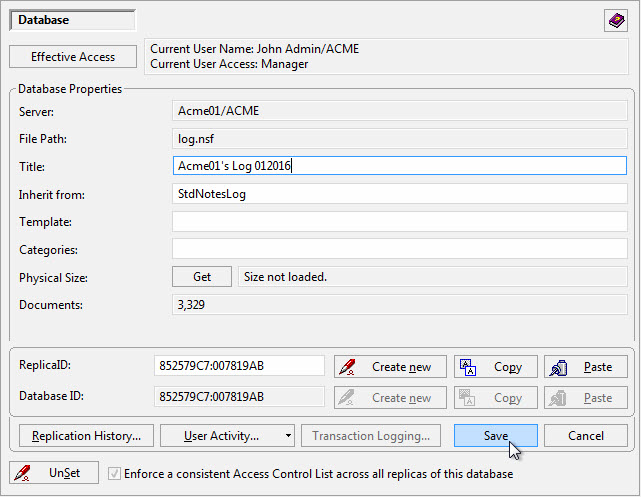Focus the Inherit from field
The image size is (641, 497).
point(399,194)
